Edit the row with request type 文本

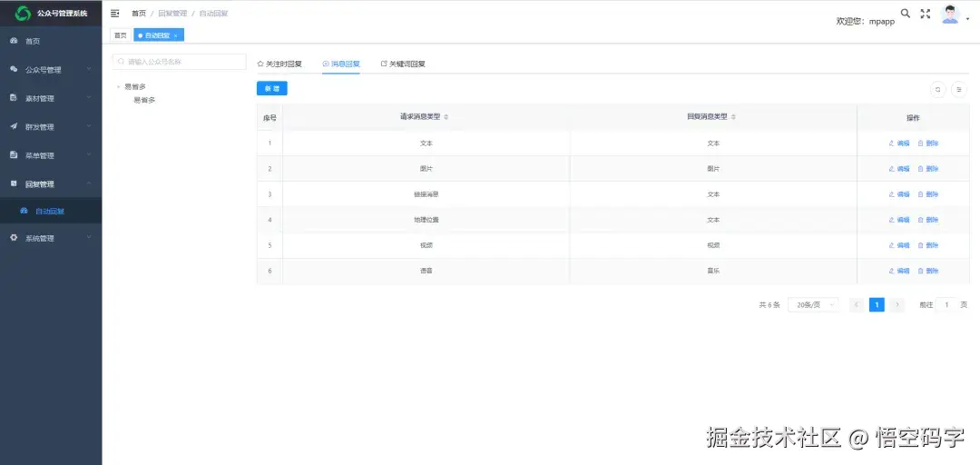(898, 143)
